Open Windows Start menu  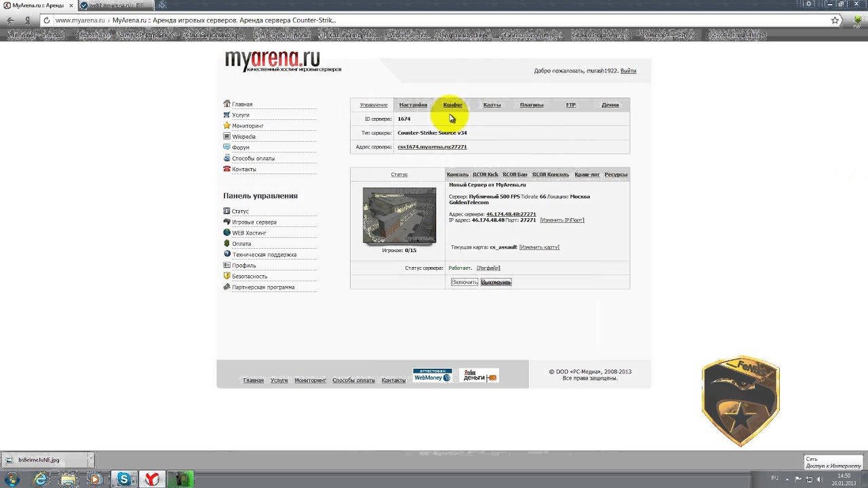12,479
